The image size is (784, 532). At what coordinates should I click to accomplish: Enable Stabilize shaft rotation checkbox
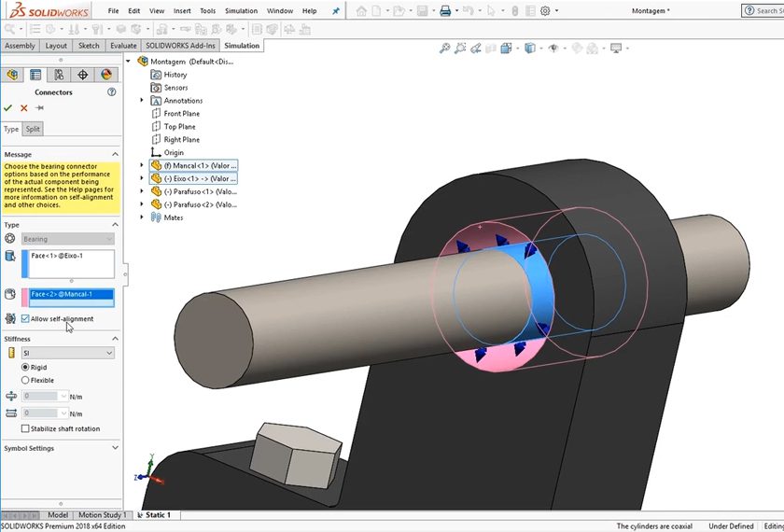25,429
